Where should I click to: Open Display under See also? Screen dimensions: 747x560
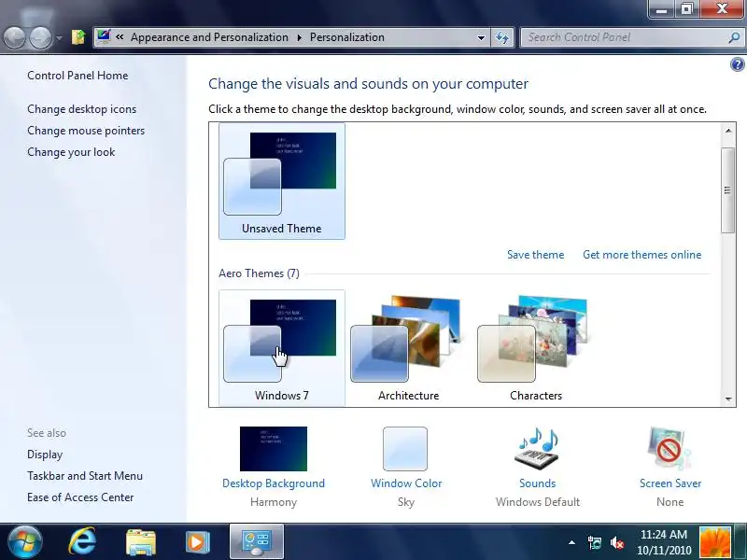click(x=45, y=455)
